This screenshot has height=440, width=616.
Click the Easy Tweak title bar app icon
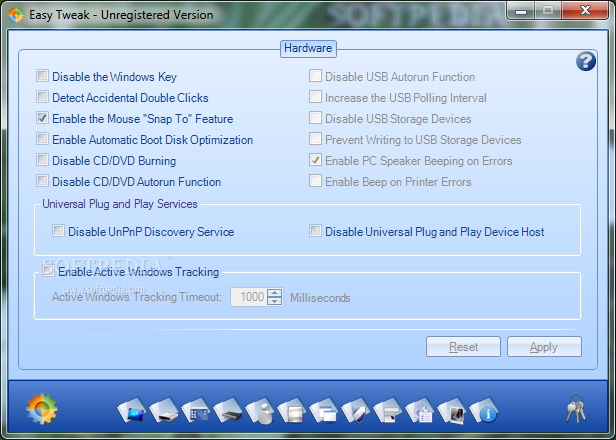point(16,15)
